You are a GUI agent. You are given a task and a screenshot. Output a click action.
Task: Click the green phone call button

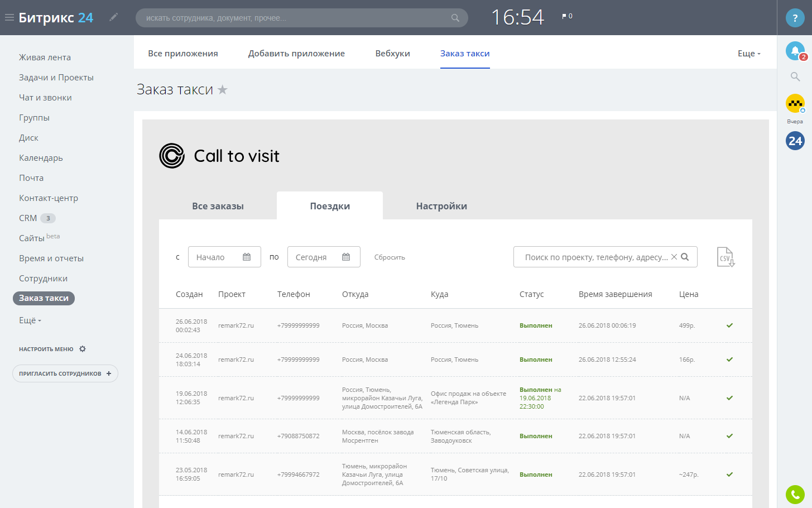pyautogui.click(x=795, y=495)
